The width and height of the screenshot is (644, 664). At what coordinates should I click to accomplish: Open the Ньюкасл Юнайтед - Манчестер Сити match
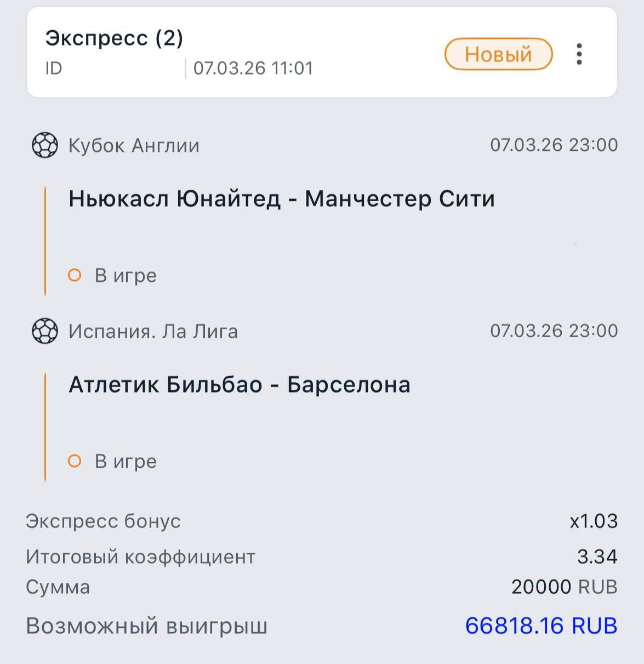(x=282, y=199)
